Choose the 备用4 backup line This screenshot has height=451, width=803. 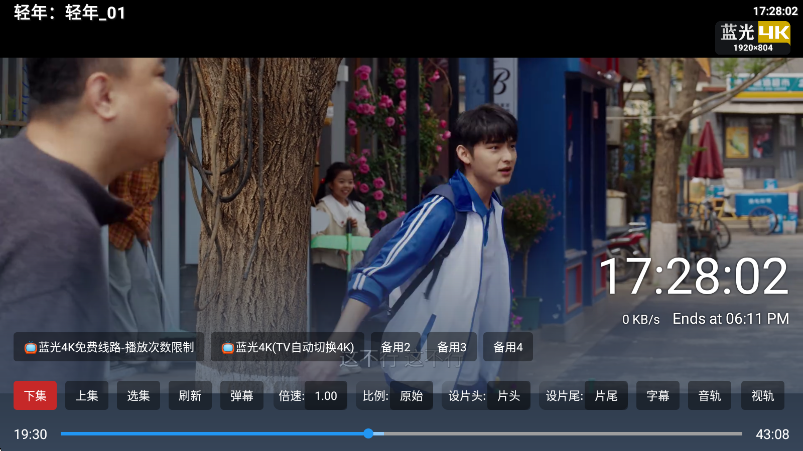(x=507, y=347)
